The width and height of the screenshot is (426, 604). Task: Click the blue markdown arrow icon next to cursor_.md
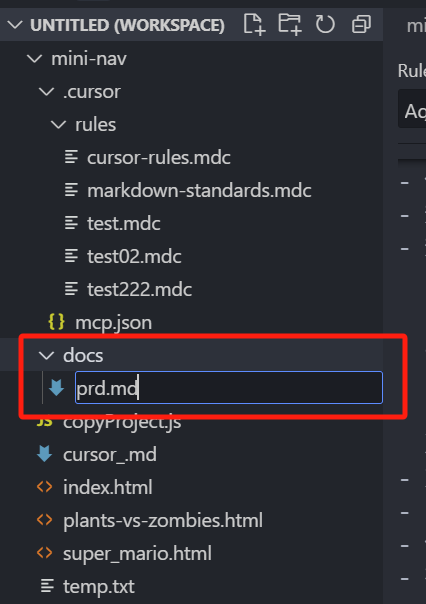tap(45, 454)
